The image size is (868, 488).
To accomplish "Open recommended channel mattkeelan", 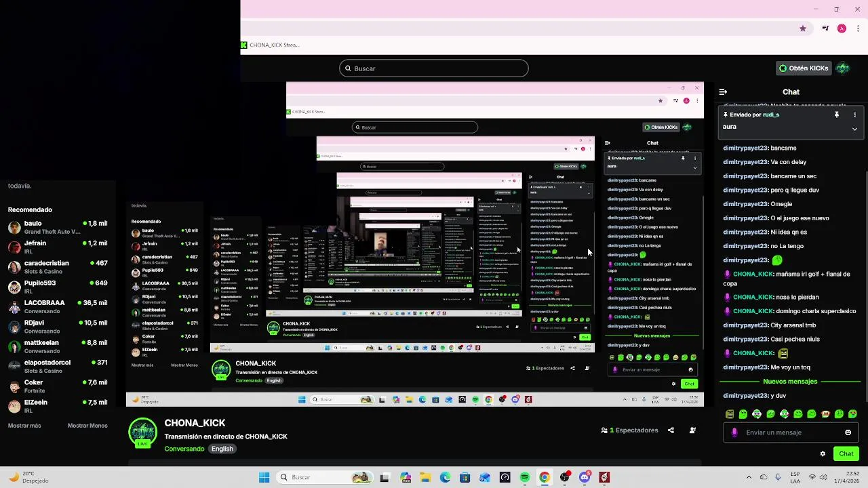I will point(58,346).
